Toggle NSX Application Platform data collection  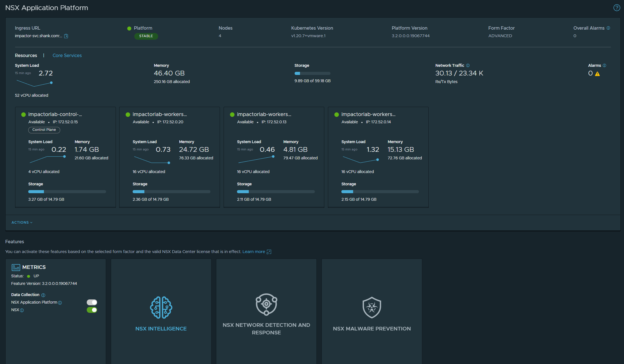[92, 302]
